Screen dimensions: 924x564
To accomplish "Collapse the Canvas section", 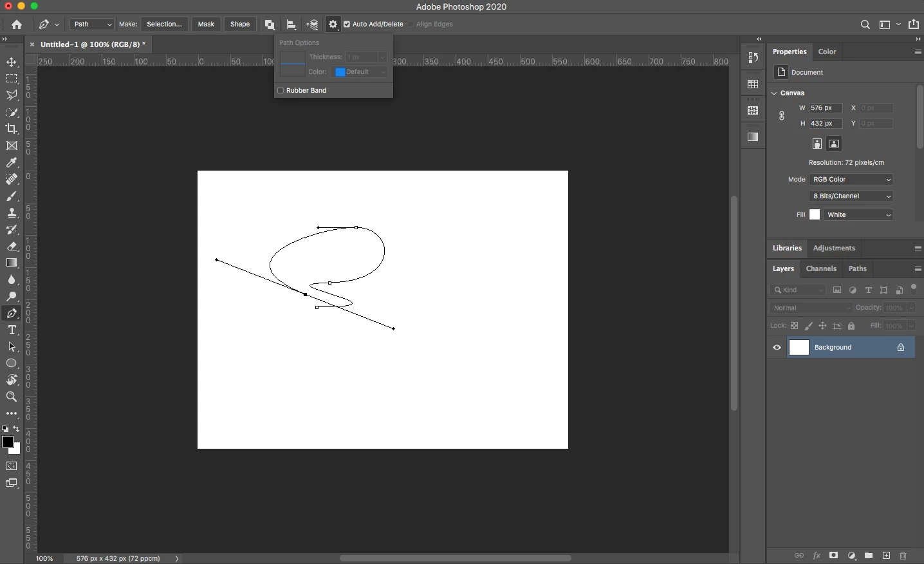I will 775,93.
